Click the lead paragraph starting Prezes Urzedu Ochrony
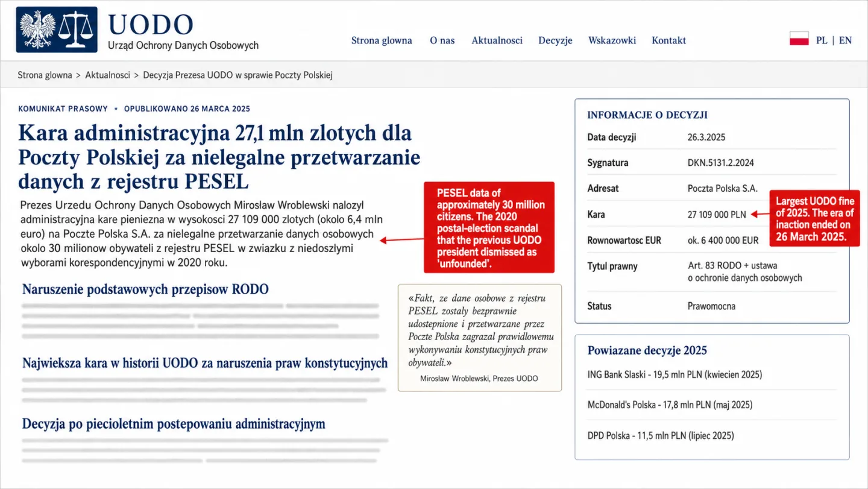 201,234
